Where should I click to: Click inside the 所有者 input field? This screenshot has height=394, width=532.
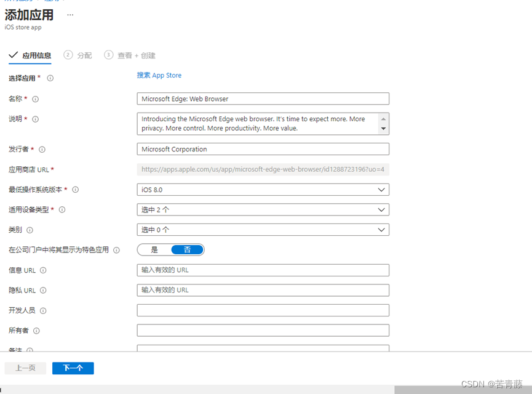click(263, 330)
